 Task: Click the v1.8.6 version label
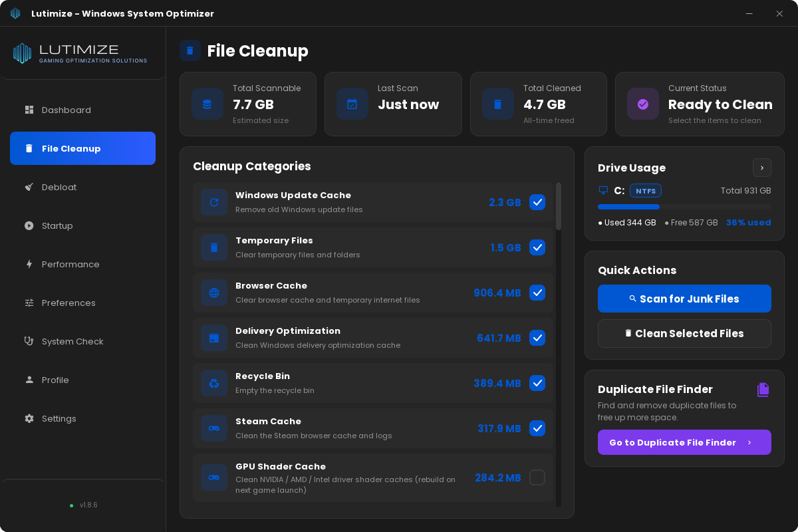point(88,505)
